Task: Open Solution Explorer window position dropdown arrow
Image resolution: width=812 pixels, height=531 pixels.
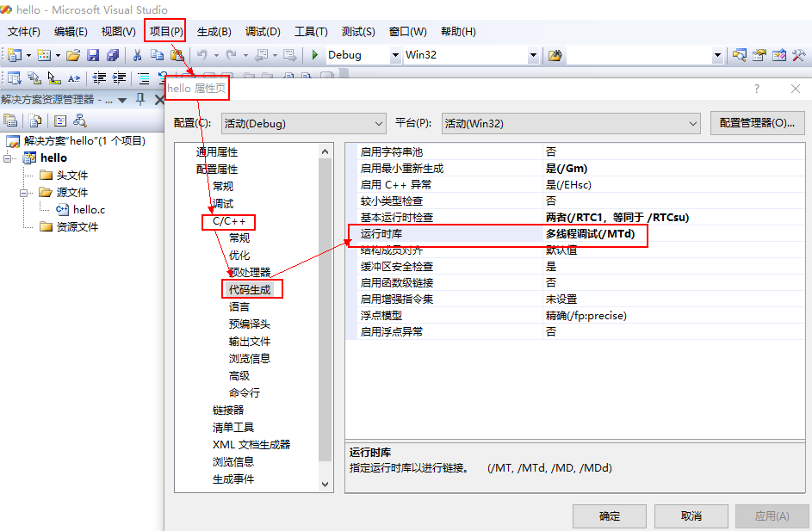Action: coord(122,100)
